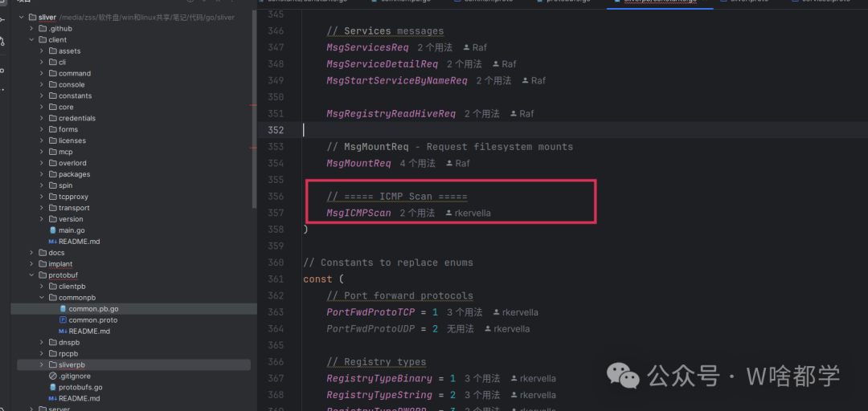
Task: Click rkervella author beside PortFwdProtoUDP
Action: click(x=511, y=329)
